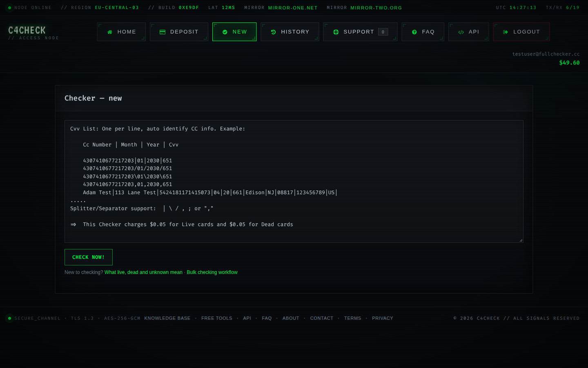
Task: Select the New tab checkmark icon
Action: (x=225, y=32)
